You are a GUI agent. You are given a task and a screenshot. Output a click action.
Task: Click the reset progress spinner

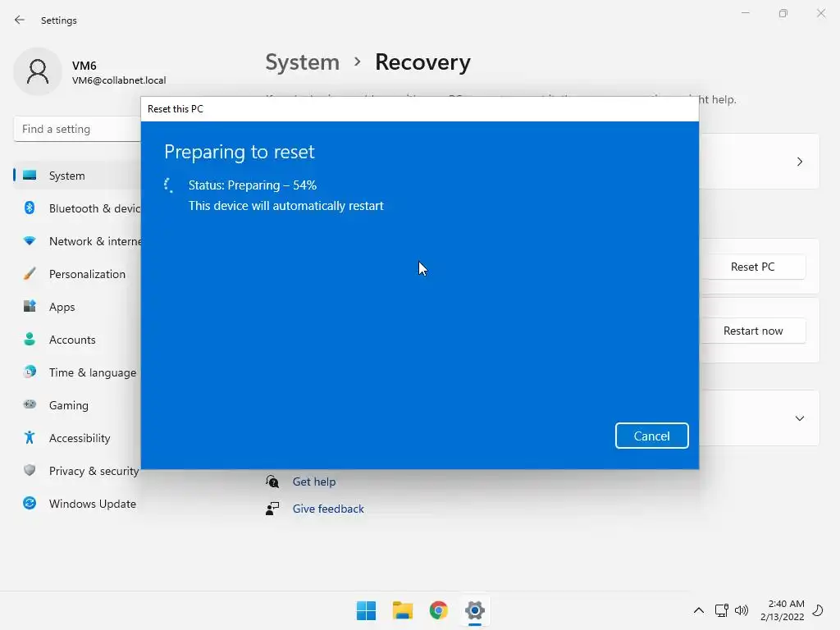pyautogui.click(x=169, y=185)
